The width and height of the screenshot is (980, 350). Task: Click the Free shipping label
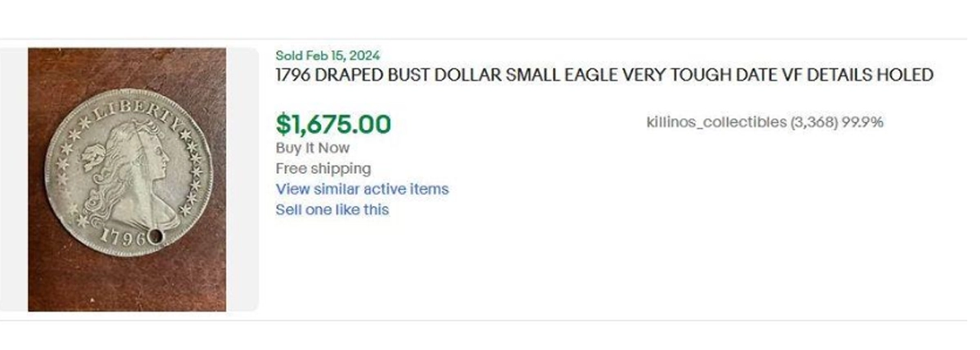pyautogui.click(x=323, y=169)
